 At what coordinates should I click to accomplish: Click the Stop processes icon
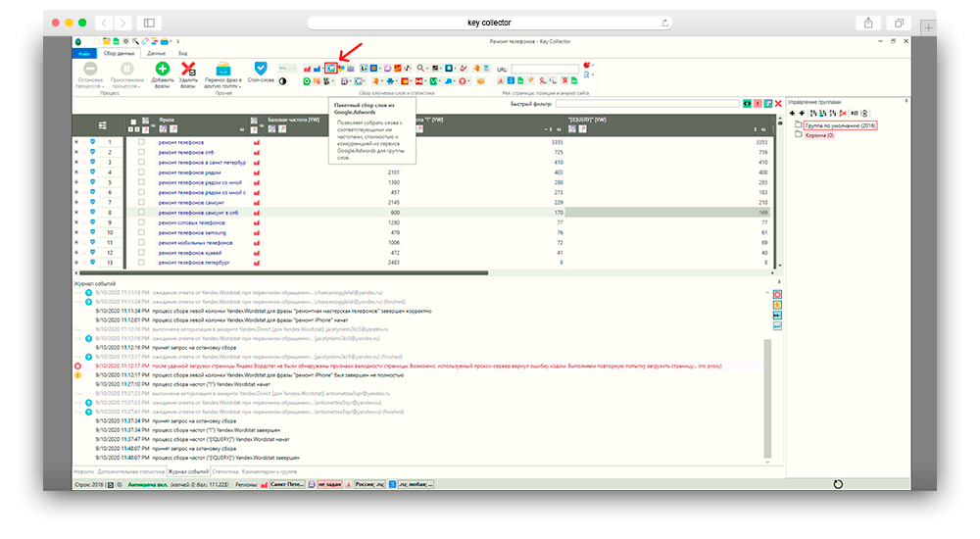click(x=90, y=69)
